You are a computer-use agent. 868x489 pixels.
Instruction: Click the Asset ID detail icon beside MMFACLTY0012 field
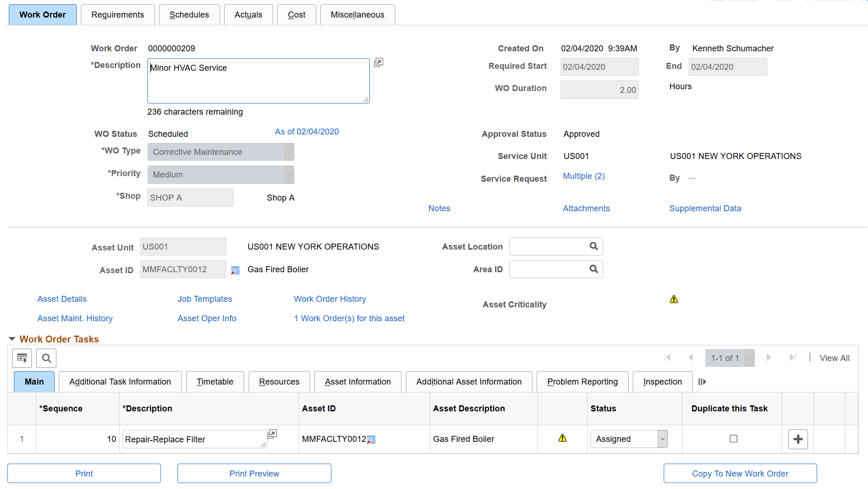(235, 270)
